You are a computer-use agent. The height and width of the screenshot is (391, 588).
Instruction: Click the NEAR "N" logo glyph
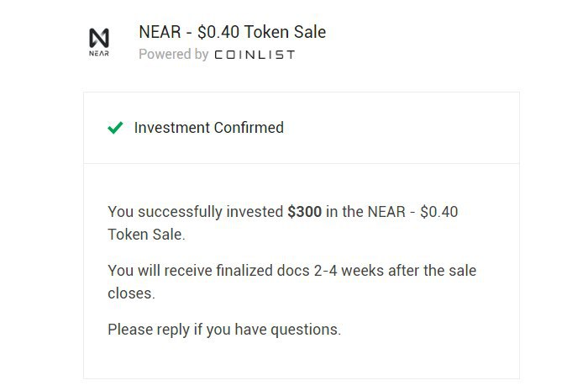click(x=99, y=38)
